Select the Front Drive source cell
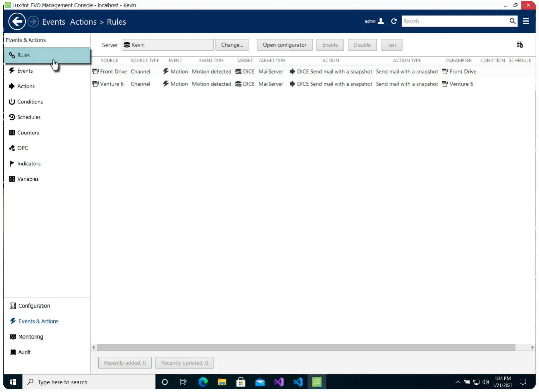The image size is (539, 392). [110, 72]
